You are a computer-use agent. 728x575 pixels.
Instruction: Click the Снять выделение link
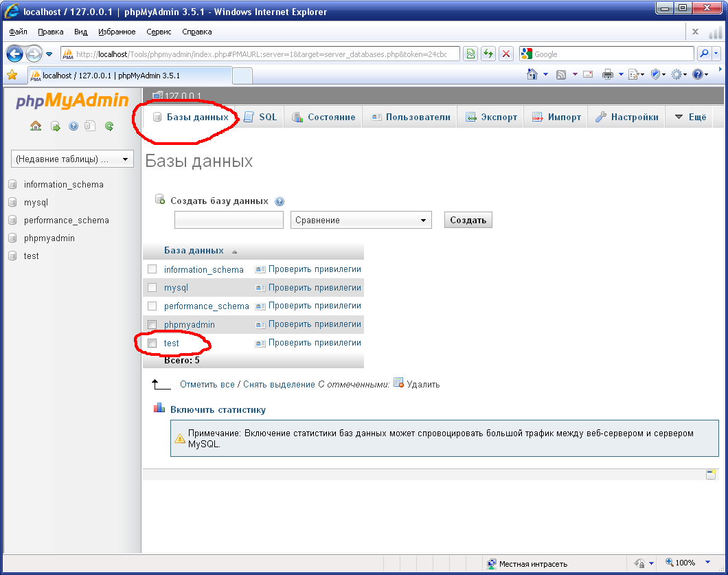(x=279, y=384)
